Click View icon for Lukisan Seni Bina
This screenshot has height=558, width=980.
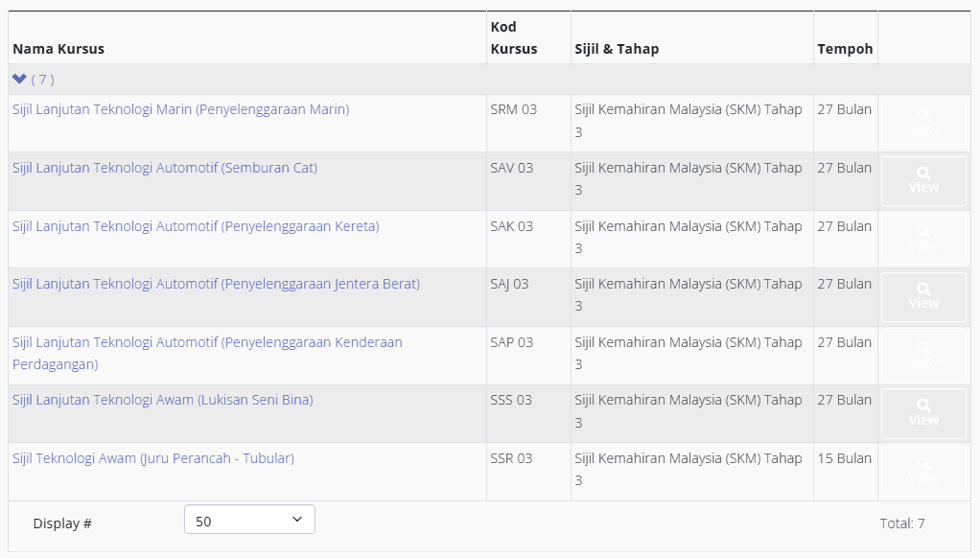coord(923,413)
